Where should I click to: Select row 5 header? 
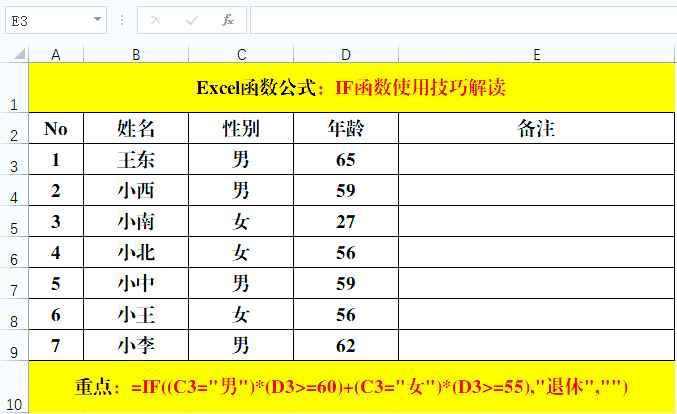pos(14,221)
